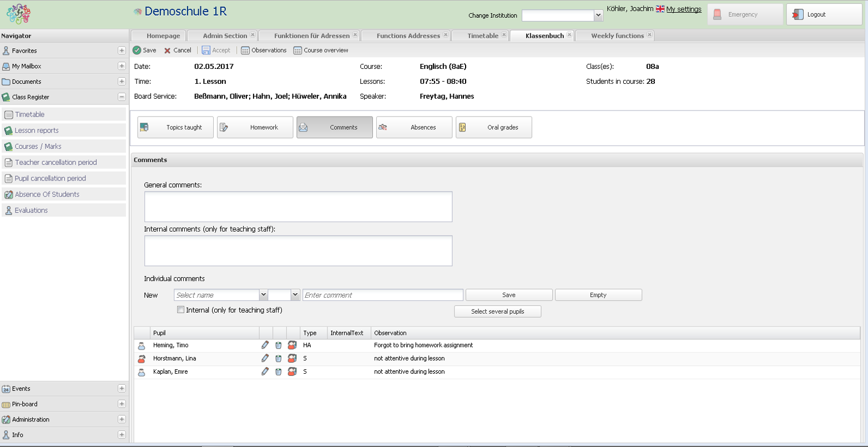Image resolution: width=868 pixels, height=447 pixels.
Task: Click the pencil edit icon for Heming, Timo
Action: pos(265,345)
